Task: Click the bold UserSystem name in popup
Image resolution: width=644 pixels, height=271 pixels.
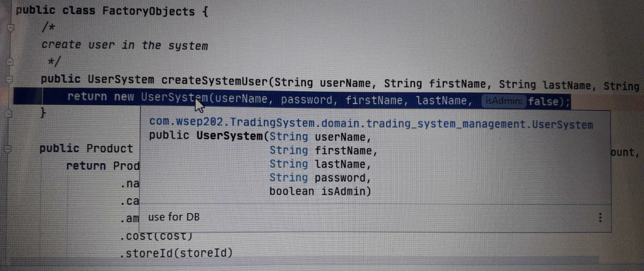Action: 230,136
